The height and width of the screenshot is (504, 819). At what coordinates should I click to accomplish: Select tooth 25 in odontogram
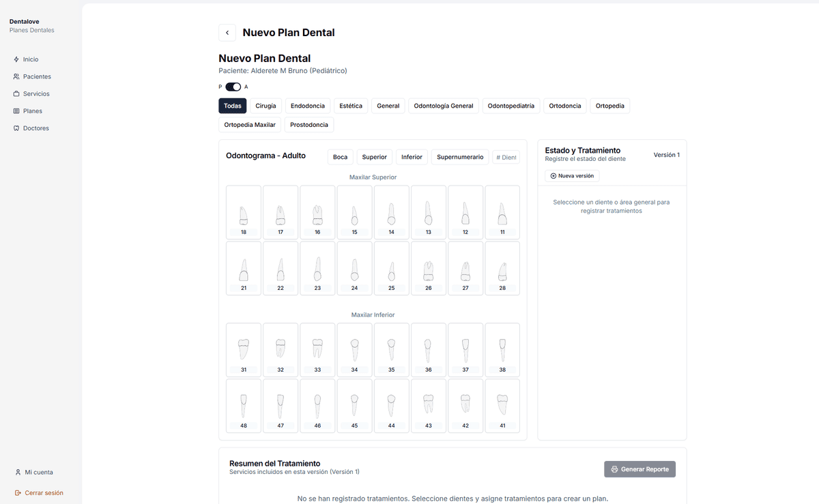[391, 268]
